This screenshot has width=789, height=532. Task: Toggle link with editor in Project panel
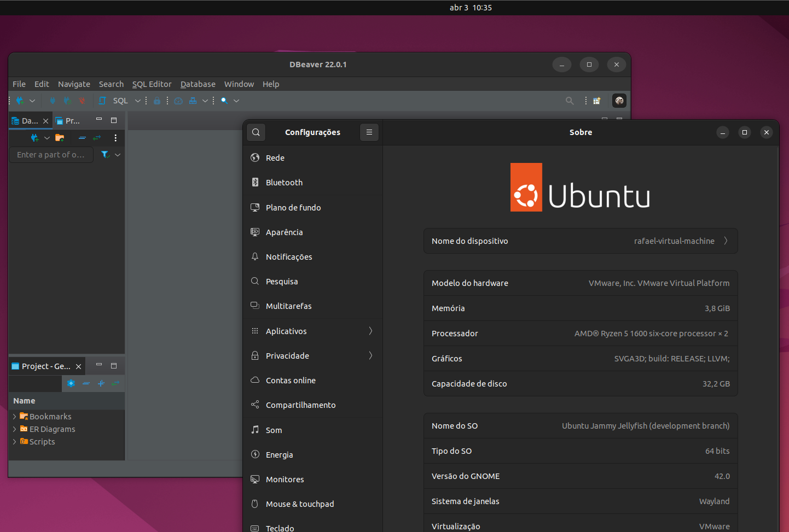coord(115,383)
